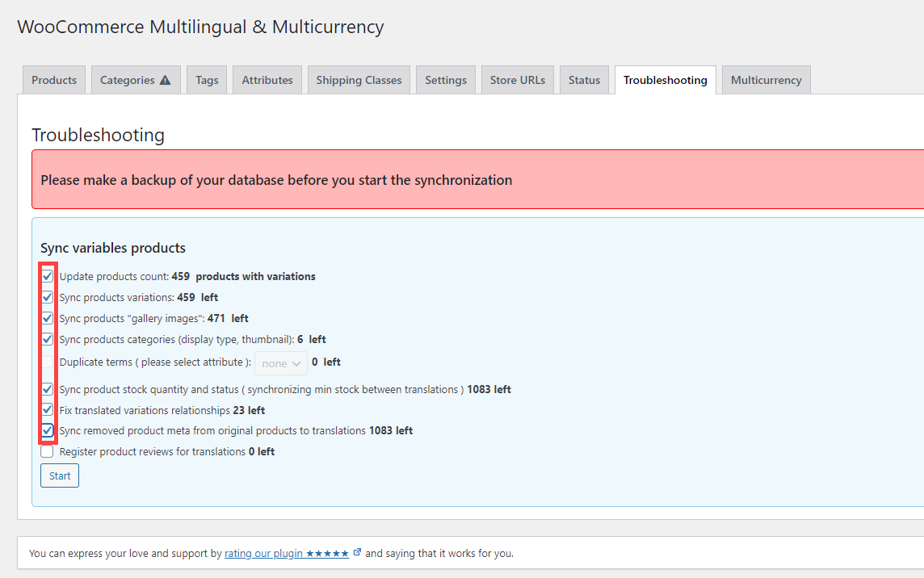Click the Troubleshooting page heading
924x578 pixels.
pyautogui.click(x=99, y=135)
